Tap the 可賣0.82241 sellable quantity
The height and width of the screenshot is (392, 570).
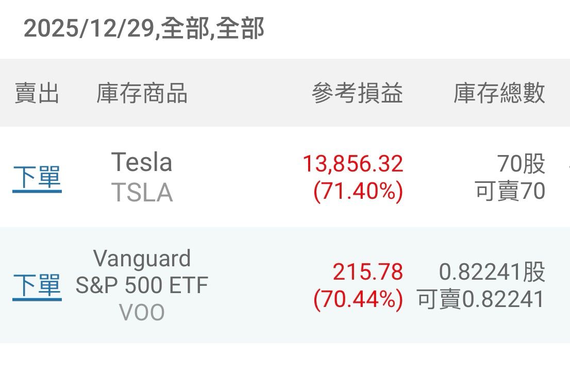point(481,299)
